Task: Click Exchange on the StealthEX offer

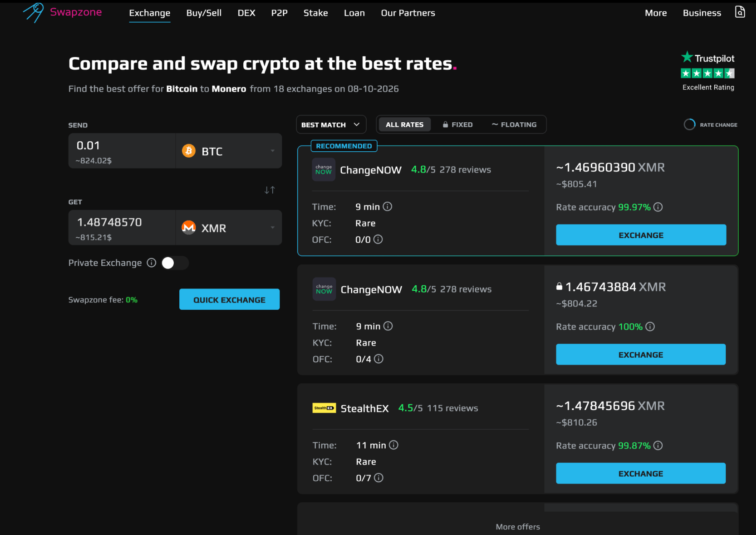Action: pos(641,473)
